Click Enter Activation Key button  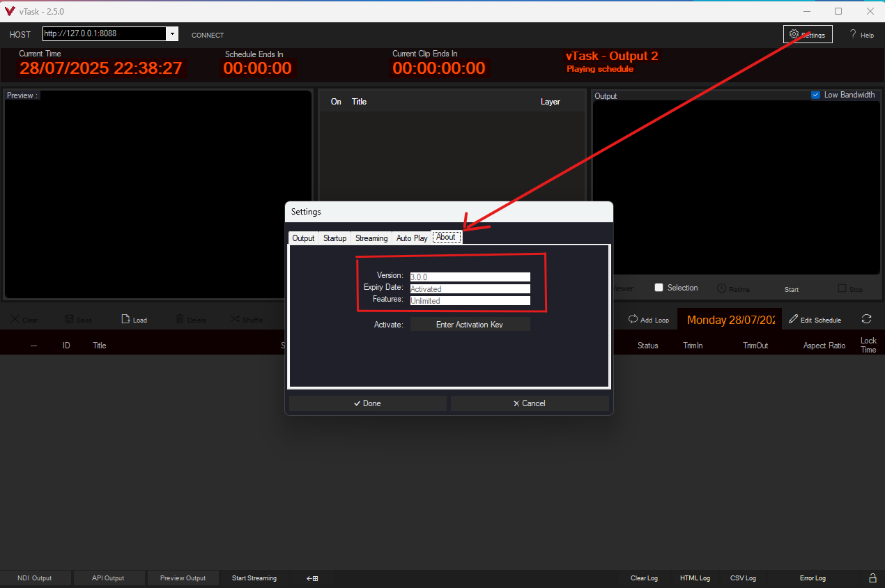[470, 325]
